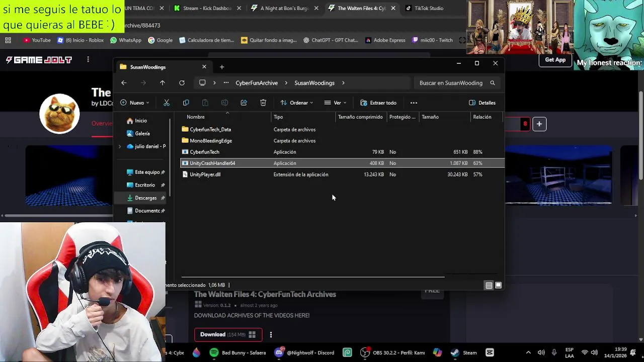644x362 pixels.
Task: Close the SusanWoodings Explorer tab
Action: click(204, 67)
